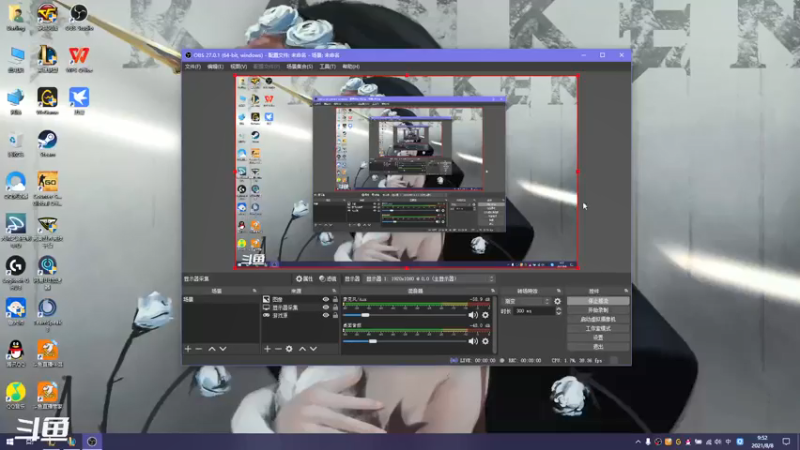This screenshot has width=800, height=450.
Task: Hide the 显示器采集 source with its eye icon
Action: (x=326, y=308)
